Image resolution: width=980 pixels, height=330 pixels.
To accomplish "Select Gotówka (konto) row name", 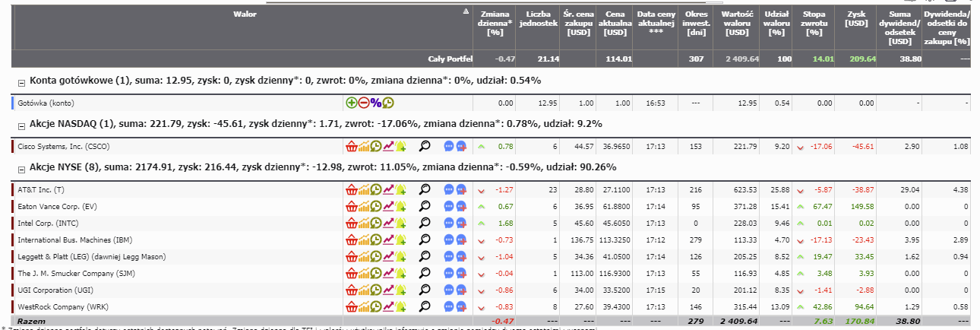I will click(46, 103).
